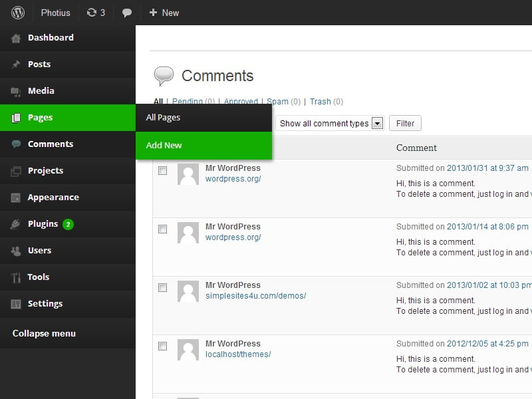Click the Comments bubble icon in sidebar
The image size is (532, 399).
(x=15, y=144)
